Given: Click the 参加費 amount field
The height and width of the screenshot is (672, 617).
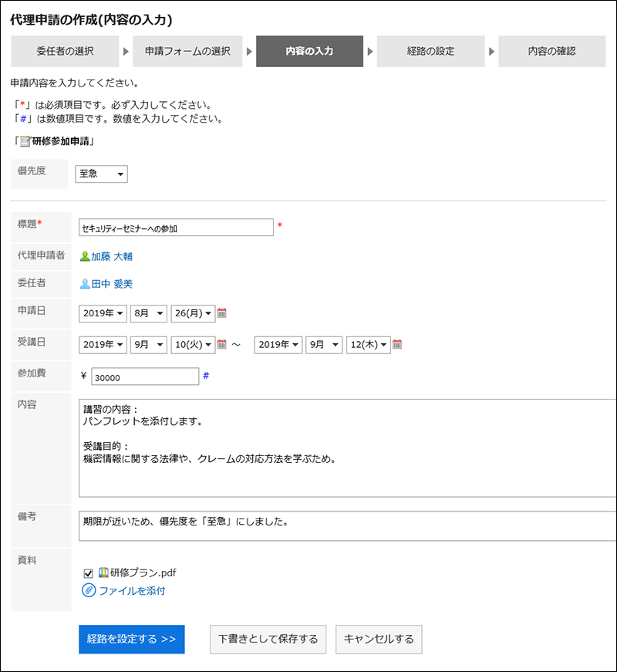Looking at the screenshot, I should [145, 377].
